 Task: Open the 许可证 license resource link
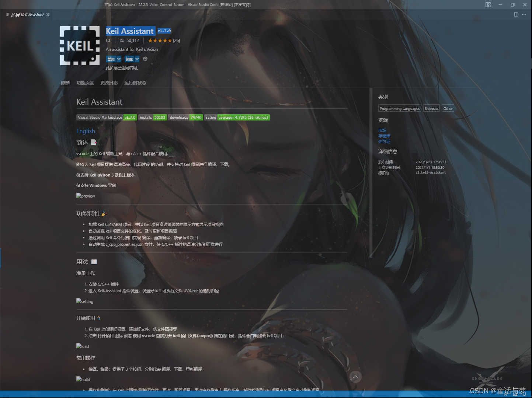(x=384, y=142)
